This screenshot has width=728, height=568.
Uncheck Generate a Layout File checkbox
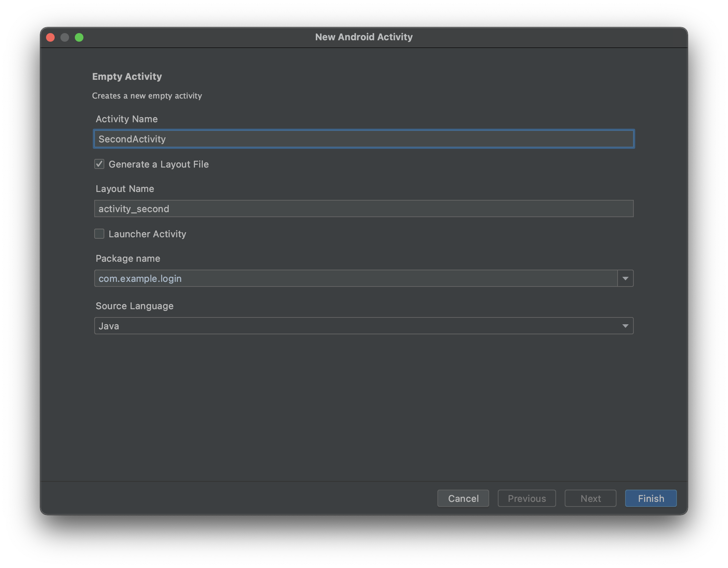pyautogui.click(x=99, y=164)
